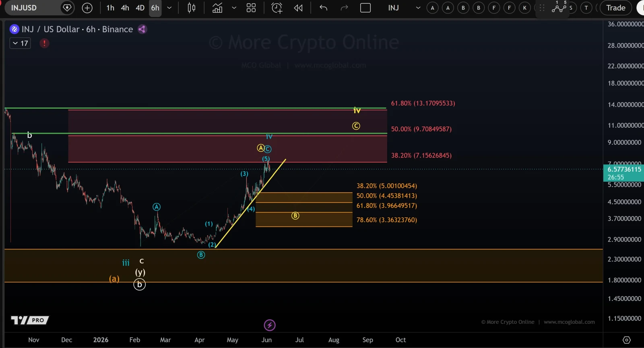Select the 50.00% (4.45381413) retracement label
Image resolution: width=644 pixels, height=348 pixels.
coord(387,195)
